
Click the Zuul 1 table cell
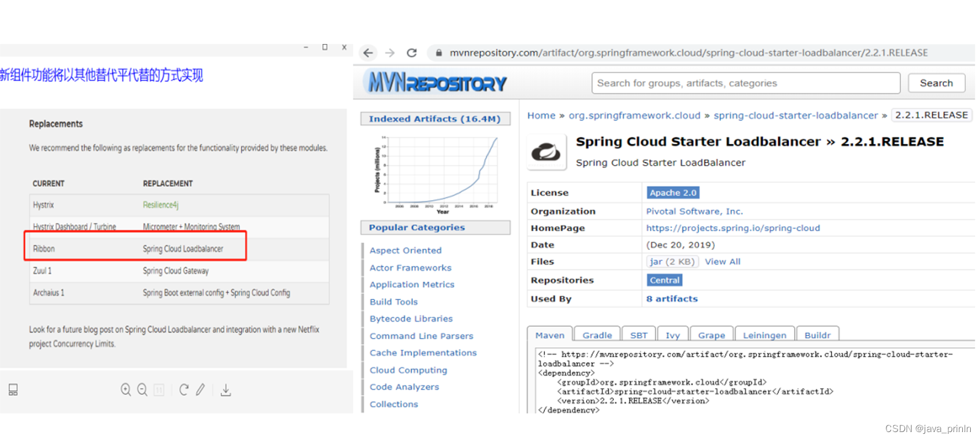point(42,271)
